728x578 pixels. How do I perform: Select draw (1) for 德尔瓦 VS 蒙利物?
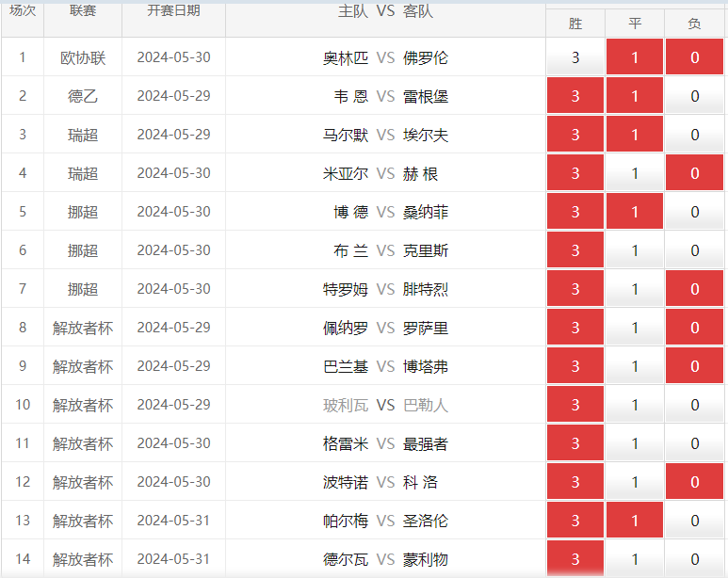pyautogui.click(x=635, y=558)
